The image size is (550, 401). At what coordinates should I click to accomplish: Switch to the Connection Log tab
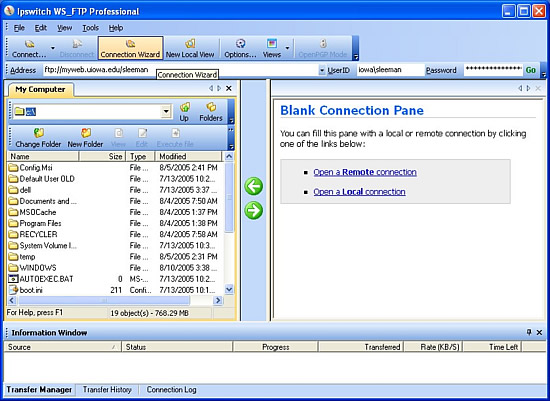172,390
